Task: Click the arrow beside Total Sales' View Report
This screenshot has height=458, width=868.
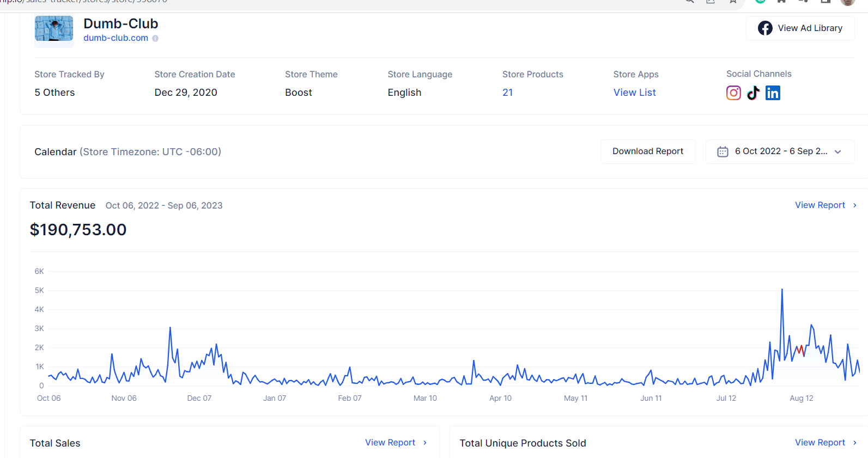Action: tap(425, 443)
